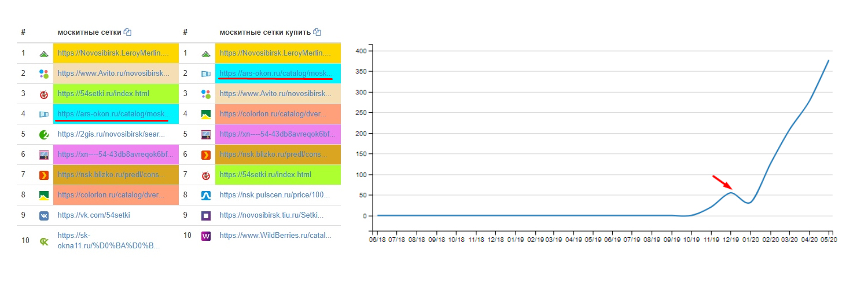This screenshot has height=301, width=868.
Task: Open the WildBerries.ru catalog link
Action: (x=275, y=236)
